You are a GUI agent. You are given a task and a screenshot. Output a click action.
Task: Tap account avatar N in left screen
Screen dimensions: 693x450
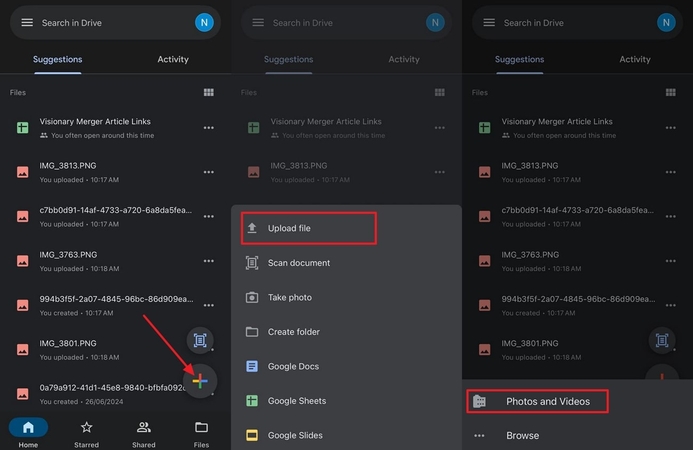click(x=204, y=23)
